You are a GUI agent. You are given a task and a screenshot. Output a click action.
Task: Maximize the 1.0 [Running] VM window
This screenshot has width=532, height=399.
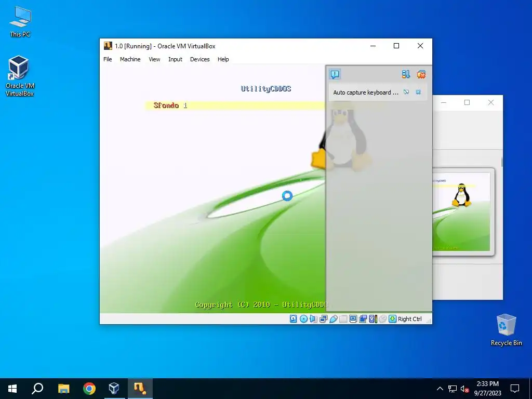[396, 46]
